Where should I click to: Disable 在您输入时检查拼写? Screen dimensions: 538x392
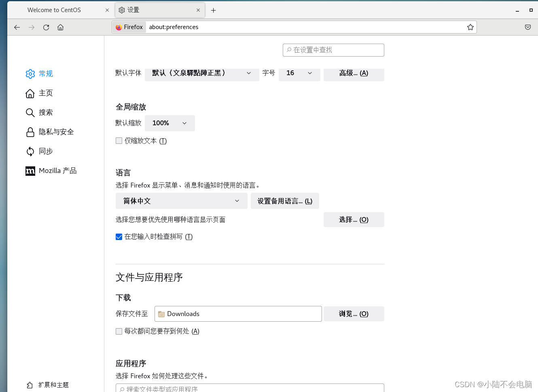[x=119, y=236]
